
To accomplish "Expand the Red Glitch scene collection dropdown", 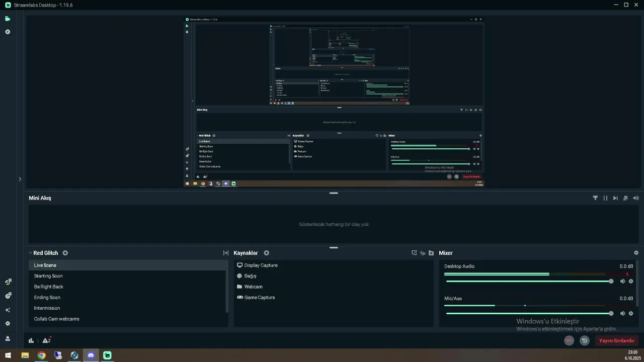I will pyautogui.click(x=31, y=253).
